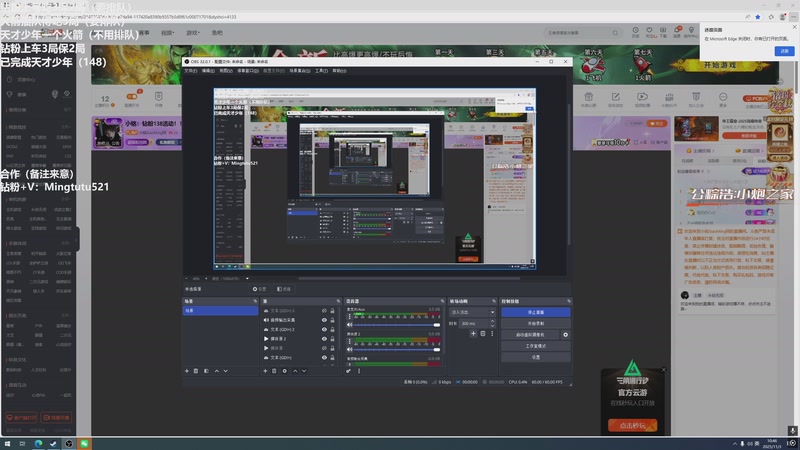Click OBS icon in Windows taskbar

click(69, 443)
